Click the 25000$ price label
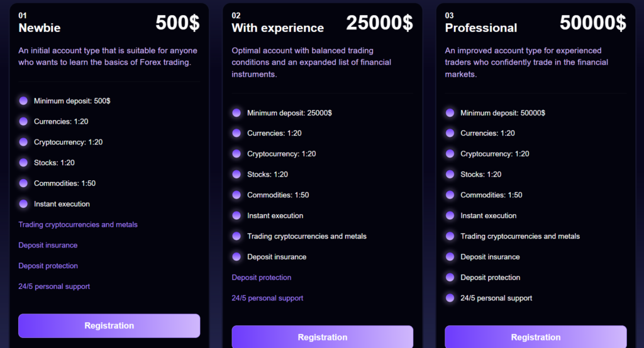This screenshot has height=348, width=644. pyautogui.click(x=379, y=23)
